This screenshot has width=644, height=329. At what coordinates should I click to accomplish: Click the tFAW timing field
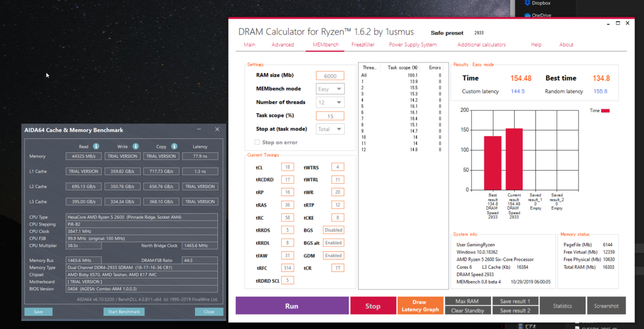pos(288,255)
